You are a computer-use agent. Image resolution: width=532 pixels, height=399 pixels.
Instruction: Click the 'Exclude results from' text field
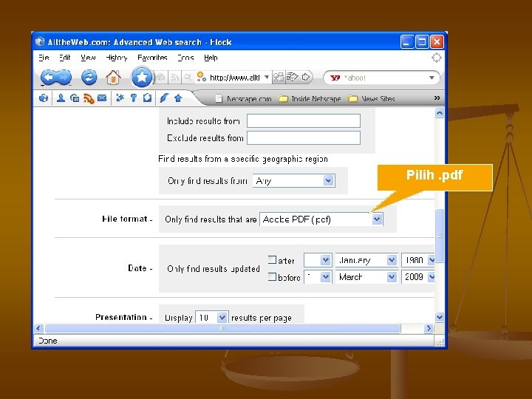point(304,137)
